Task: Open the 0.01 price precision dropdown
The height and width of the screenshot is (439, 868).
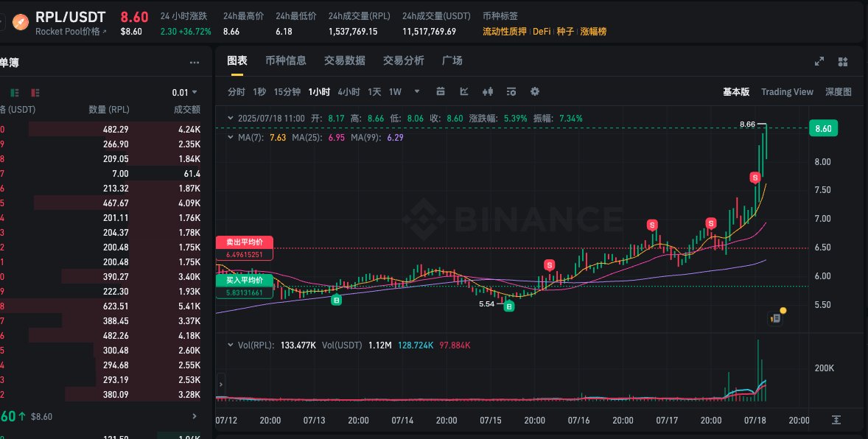Action: coord(185,93)
